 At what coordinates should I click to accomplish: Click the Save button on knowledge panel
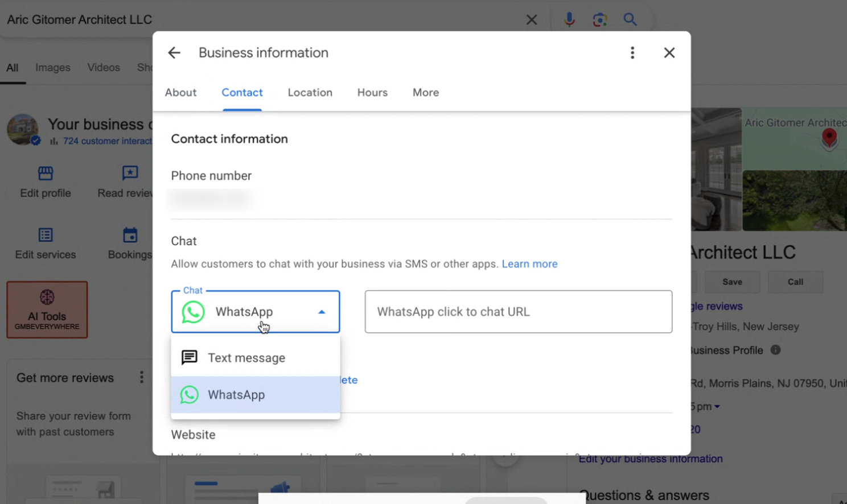tap(732, 282)
